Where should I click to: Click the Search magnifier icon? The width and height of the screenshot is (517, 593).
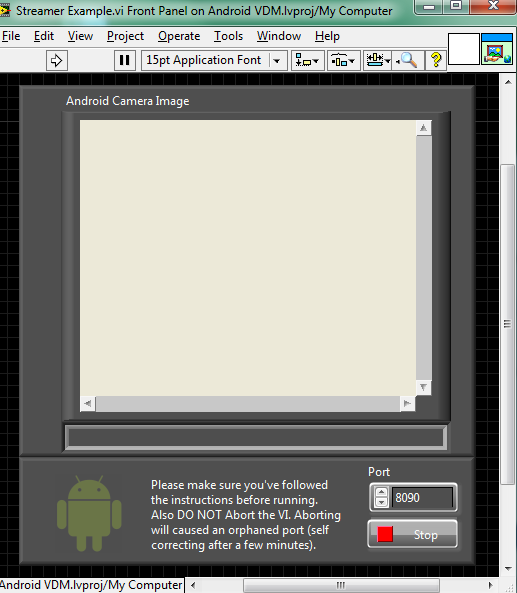coord(408,61)
